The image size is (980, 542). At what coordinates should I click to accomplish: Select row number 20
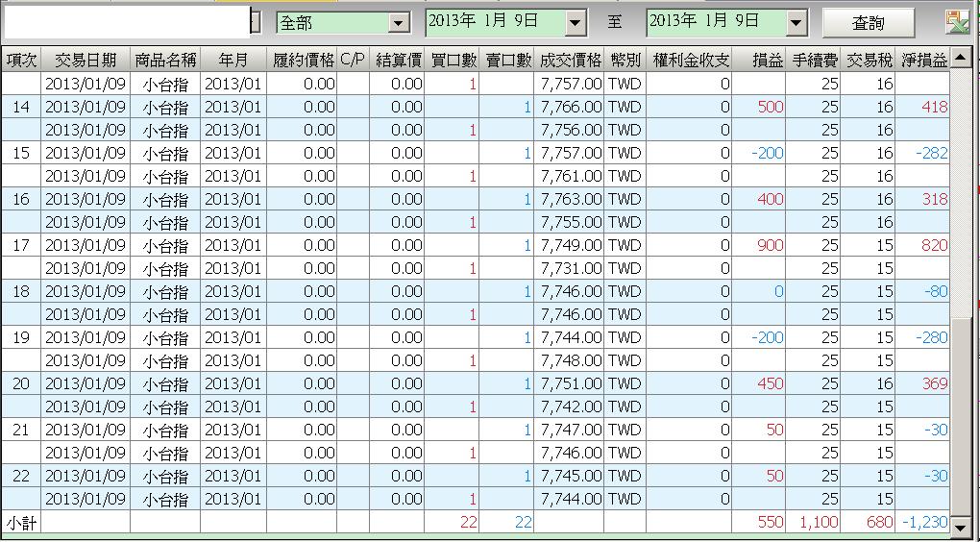(21, 383)
